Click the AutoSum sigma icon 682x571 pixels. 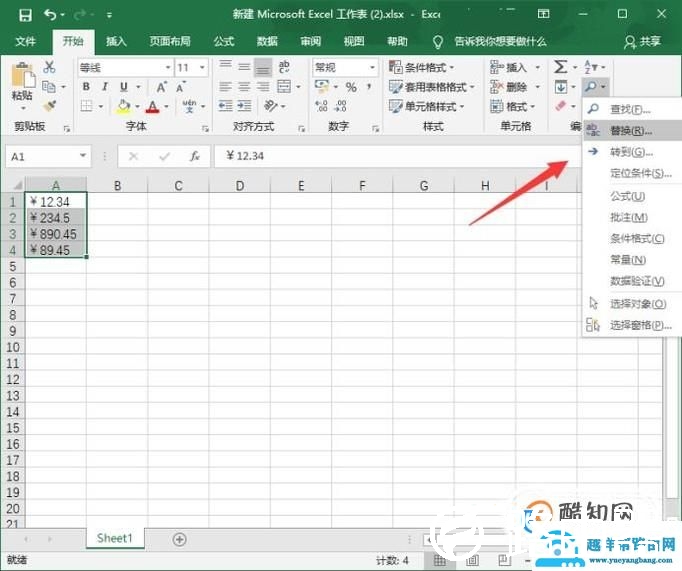[560, 67]
